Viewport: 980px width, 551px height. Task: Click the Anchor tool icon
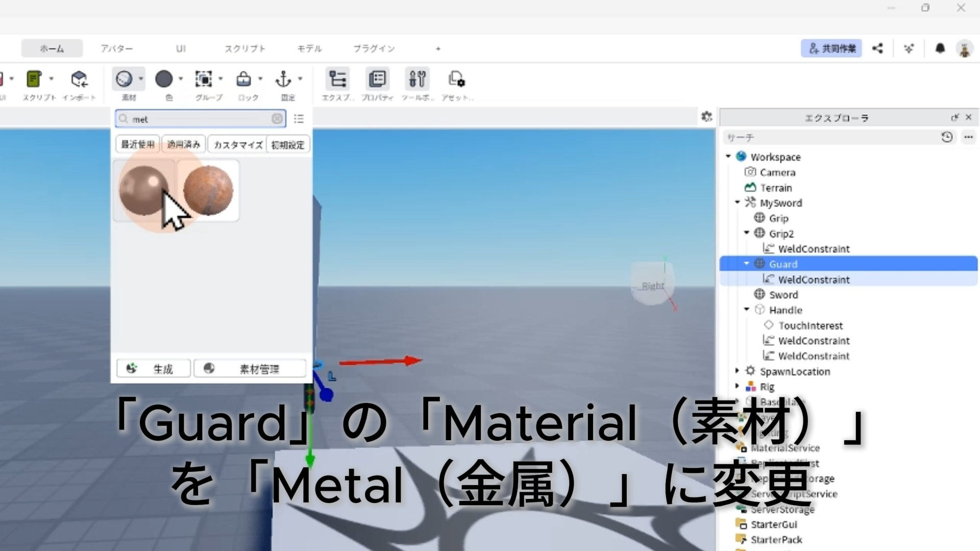pos(283,80)
